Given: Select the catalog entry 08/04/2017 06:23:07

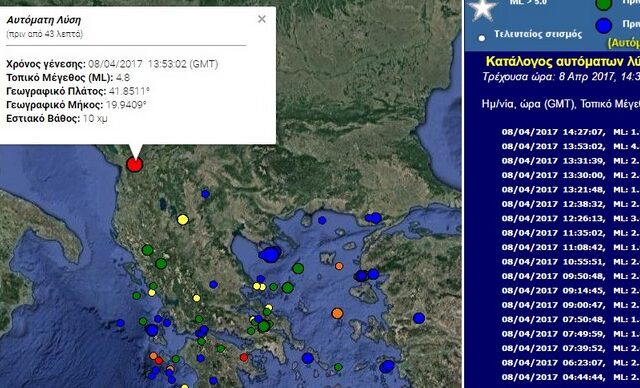Looking at the screenshot, I should pyautogui.click(x=571, y=363).
